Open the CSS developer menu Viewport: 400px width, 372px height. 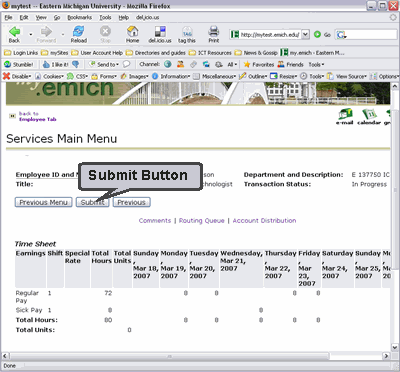tap(77, 76)
